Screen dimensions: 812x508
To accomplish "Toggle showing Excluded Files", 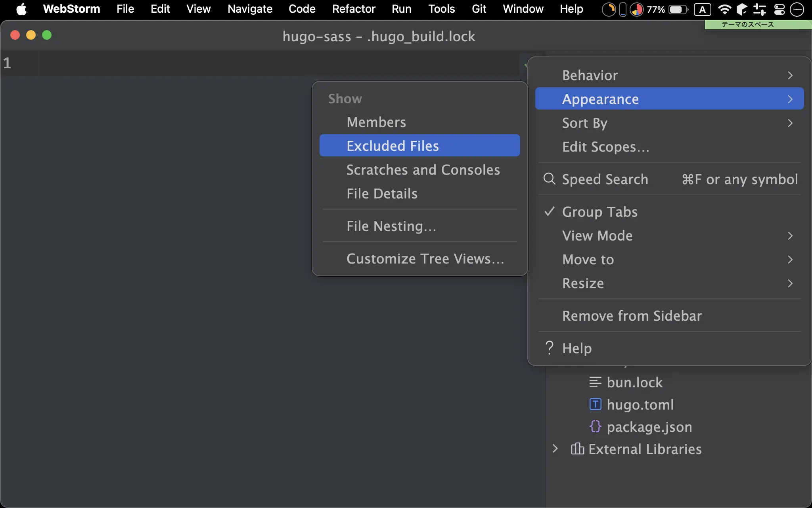I will (x=393, y=146).
